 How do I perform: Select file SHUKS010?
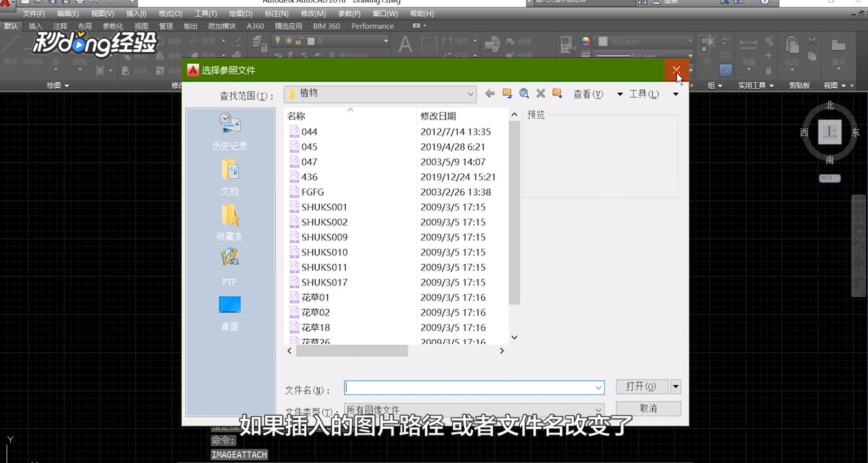point(324,252)
